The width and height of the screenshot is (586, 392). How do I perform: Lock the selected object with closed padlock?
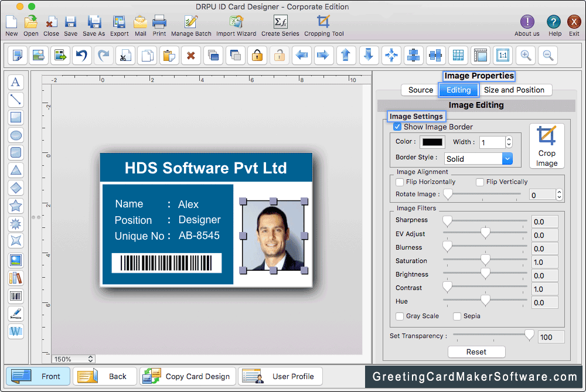[257, 55]
